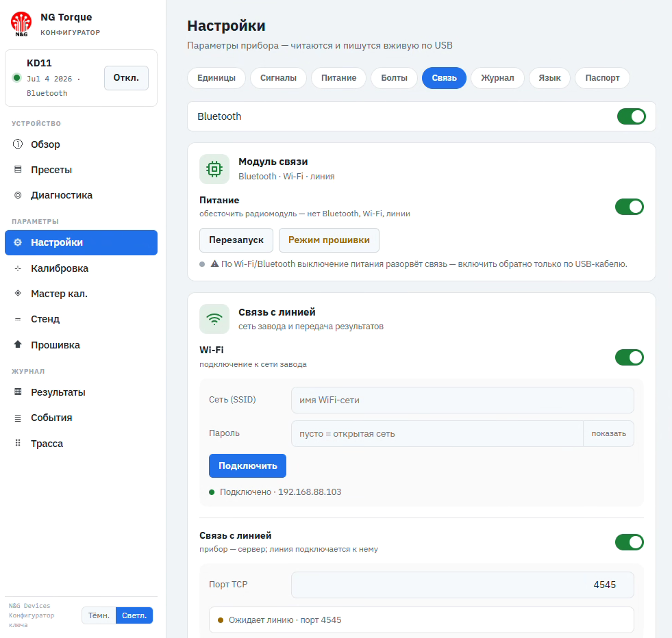
Task: Click the N&G logo icon
Action: tap(21, 24)
